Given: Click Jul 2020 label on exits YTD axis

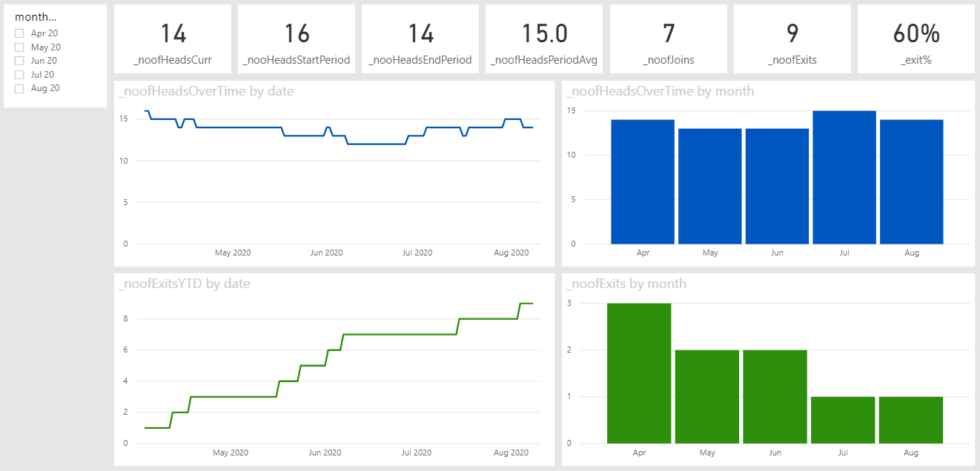Looking at the screenshot, I should [417, 452].
